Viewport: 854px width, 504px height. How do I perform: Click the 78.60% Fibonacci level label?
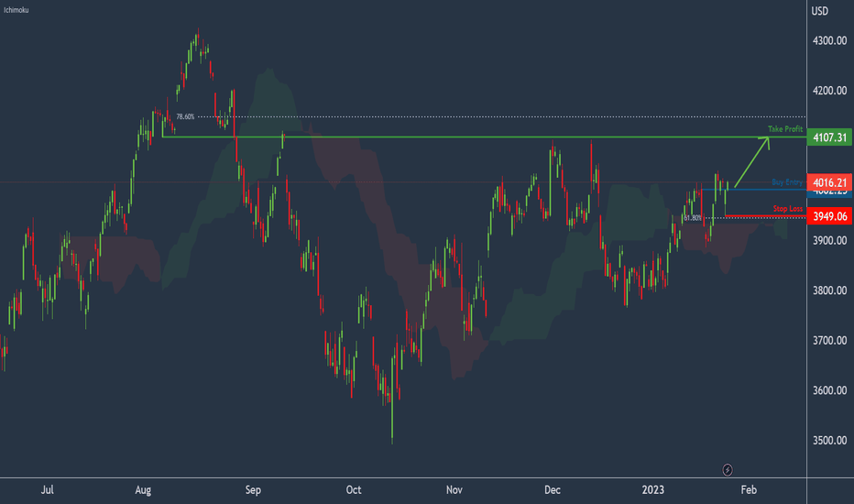coord(185,116)
